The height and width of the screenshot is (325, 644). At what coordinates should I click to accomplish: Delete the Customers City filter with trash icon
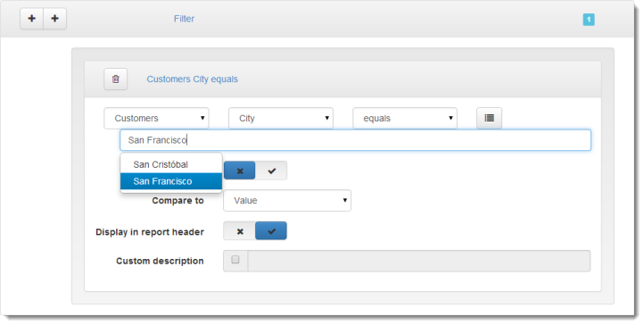[115, 79]
